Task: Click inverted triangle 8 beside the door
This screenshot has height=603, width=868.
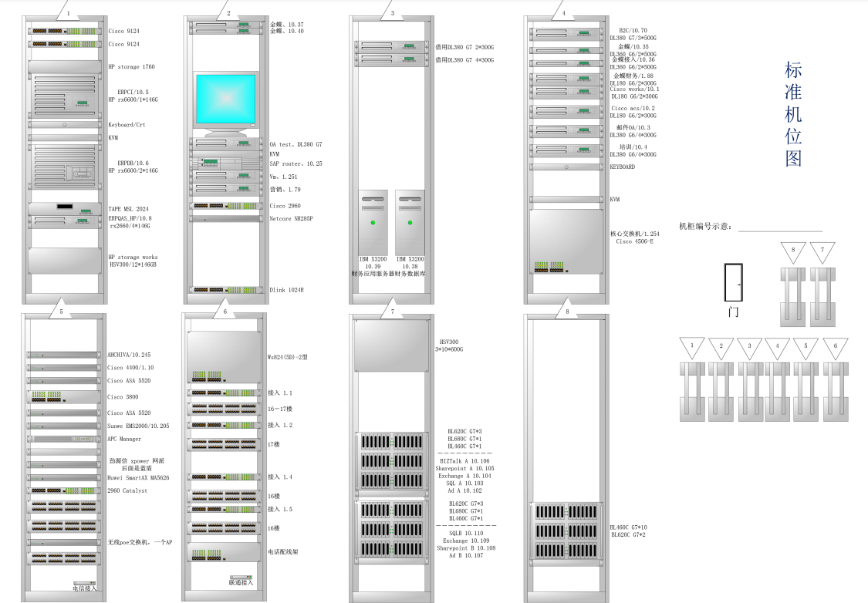Action: pyautogui.click(x=792, y=251)
